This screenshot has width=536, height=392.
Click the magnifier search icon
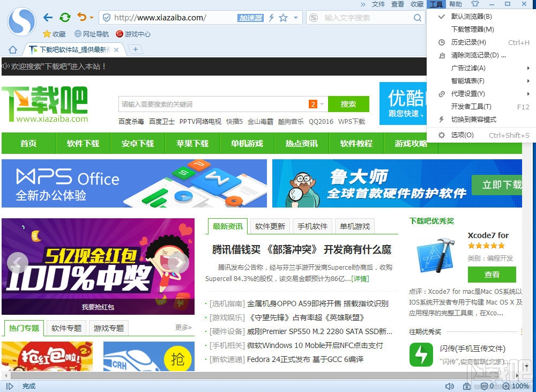418,18
